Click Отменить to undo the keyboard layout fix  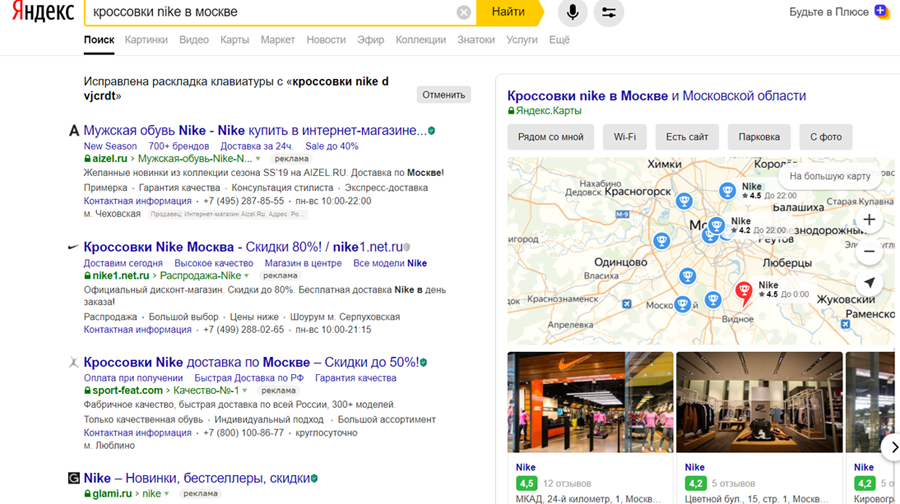click(444, 95)
